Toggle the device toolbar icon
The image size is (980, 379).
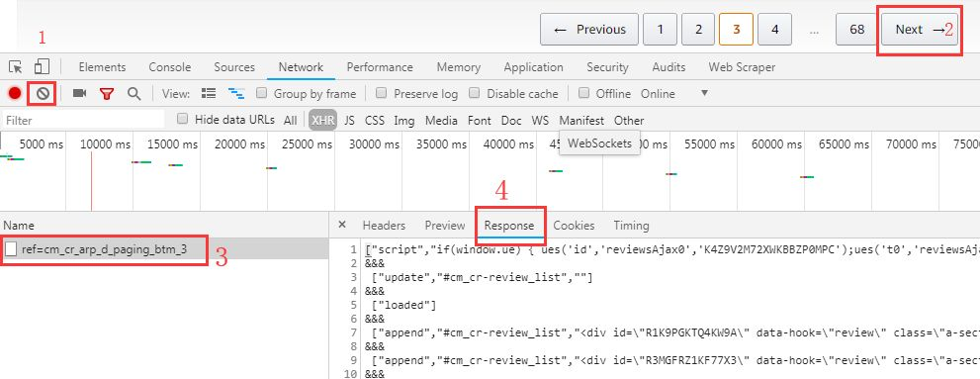click(x=42, y=67)
